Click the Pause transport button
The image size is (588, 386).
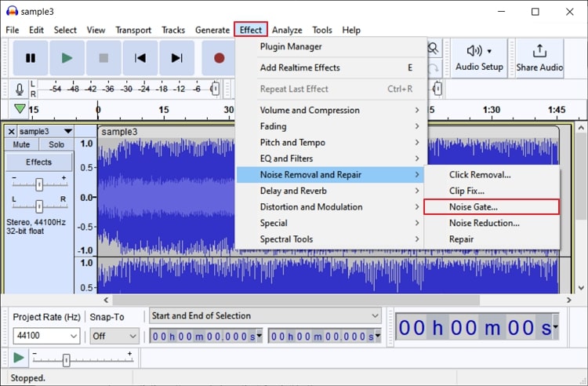[31, 58]
